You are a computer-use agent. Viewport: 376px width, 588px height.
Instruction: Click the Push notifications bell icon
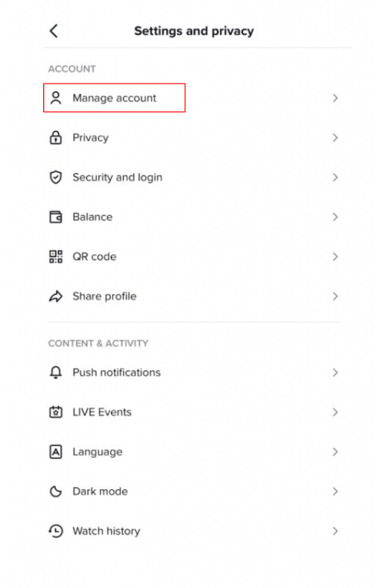coord(56,372)
